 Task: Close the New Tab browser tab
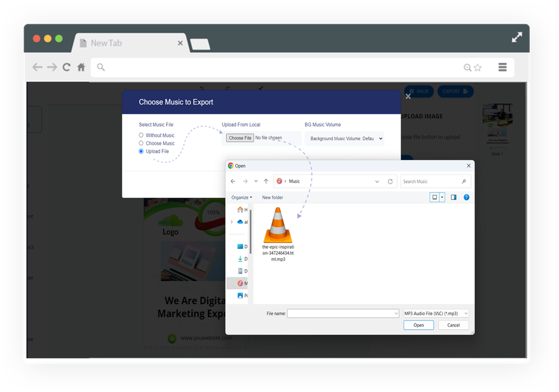point(180,43)
